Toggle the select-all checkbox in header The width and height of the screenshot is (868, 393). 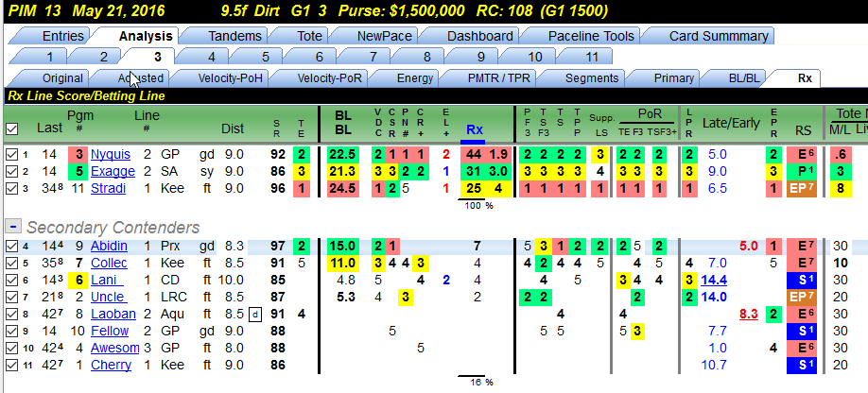(x=11, y=129)
